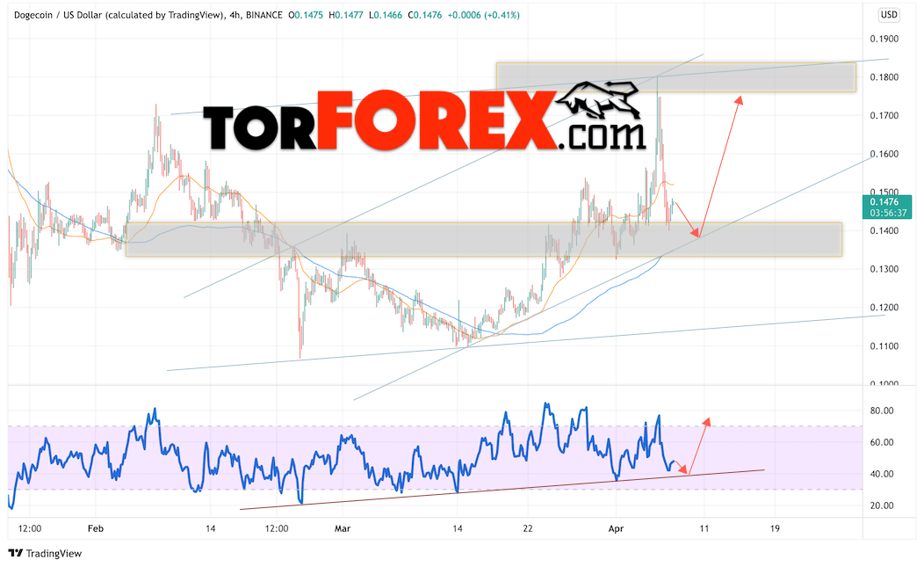Click the RSI 80.00 scale label
Viewport: 924px width, 567px height.
coord(882,411)
